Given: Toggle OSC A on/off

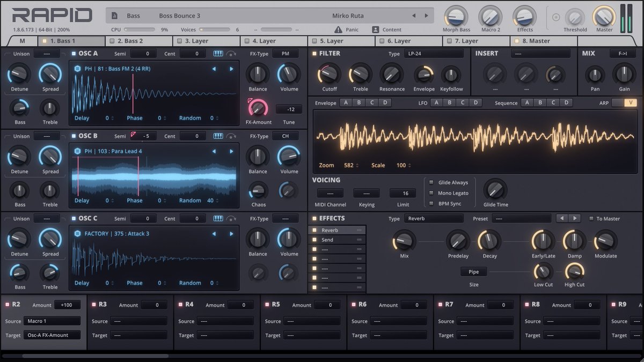Looking at the screenshot, I should tap(74, 54).
